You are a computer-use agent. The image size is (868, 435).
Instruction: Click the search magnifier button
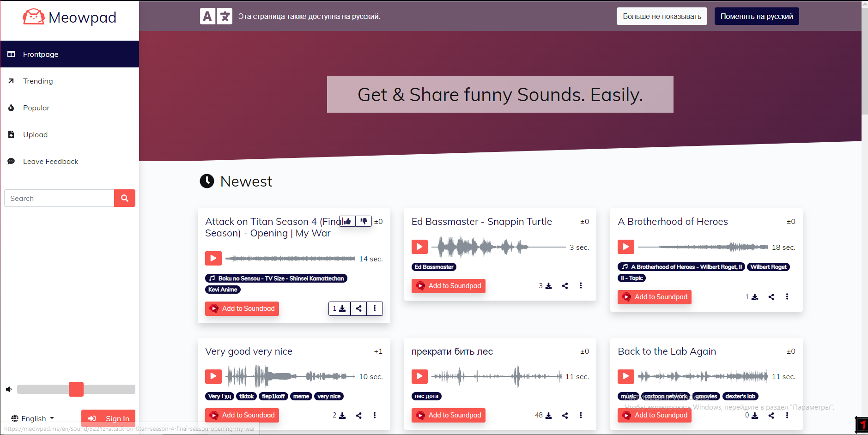[x=125, y=198]
